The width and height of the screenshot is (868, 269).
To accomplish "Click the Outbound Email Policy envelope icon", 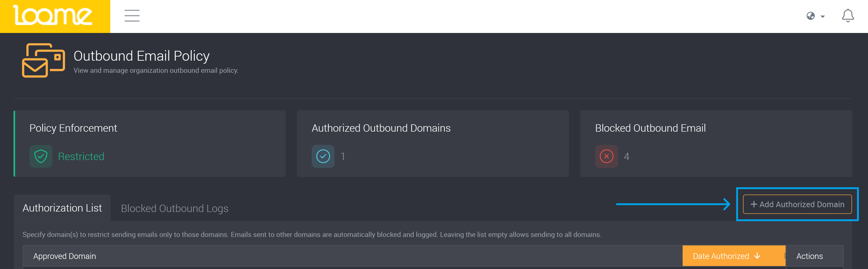I will 43,61.
